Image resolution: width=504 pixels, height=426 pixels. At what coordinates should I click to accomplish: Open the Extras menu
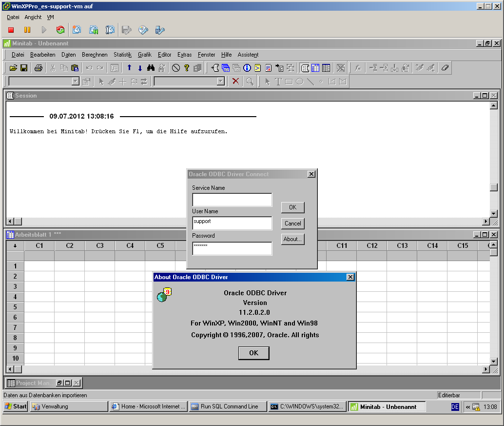185,55
